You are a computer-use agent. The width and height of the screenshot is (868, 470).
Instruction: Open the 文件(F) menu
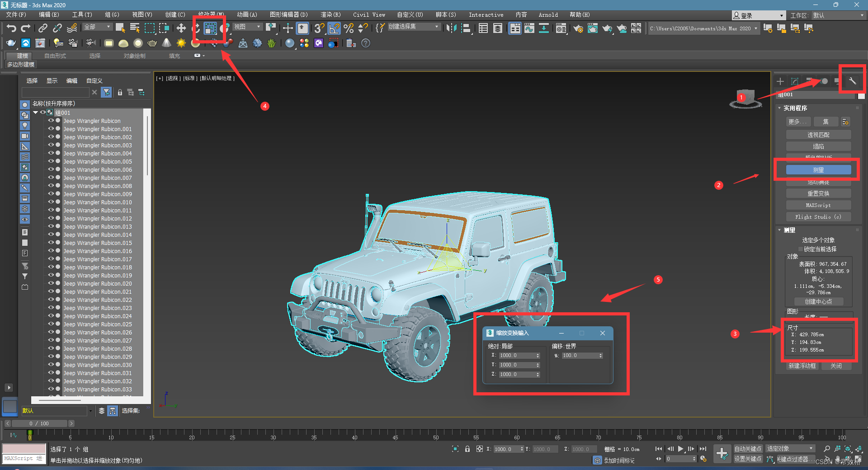click(x=16, y=15)
